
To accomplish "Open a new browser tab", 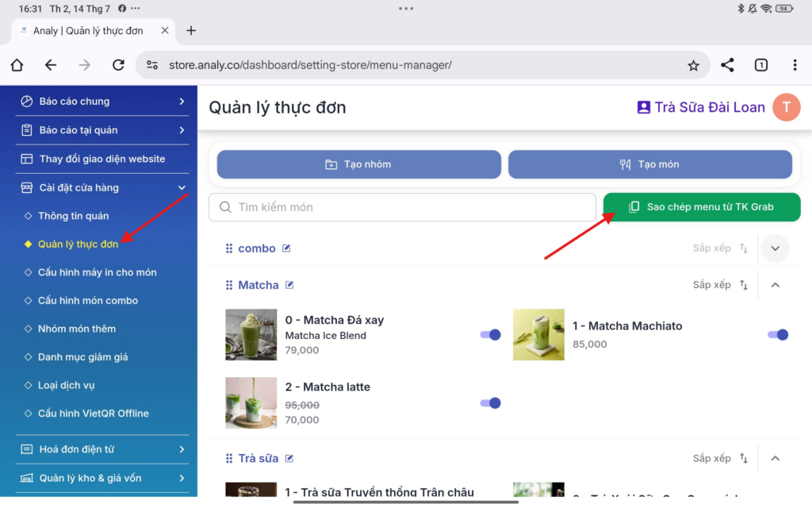I will (191, 31).
